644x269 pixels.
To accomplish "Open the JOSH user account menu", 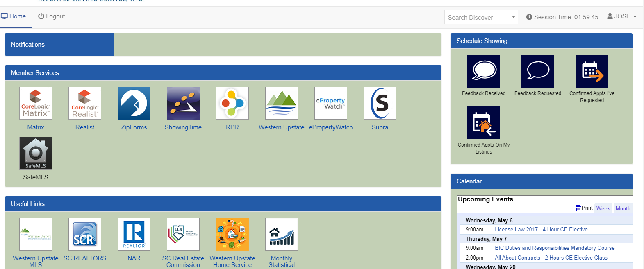I will tap(622, 16).
